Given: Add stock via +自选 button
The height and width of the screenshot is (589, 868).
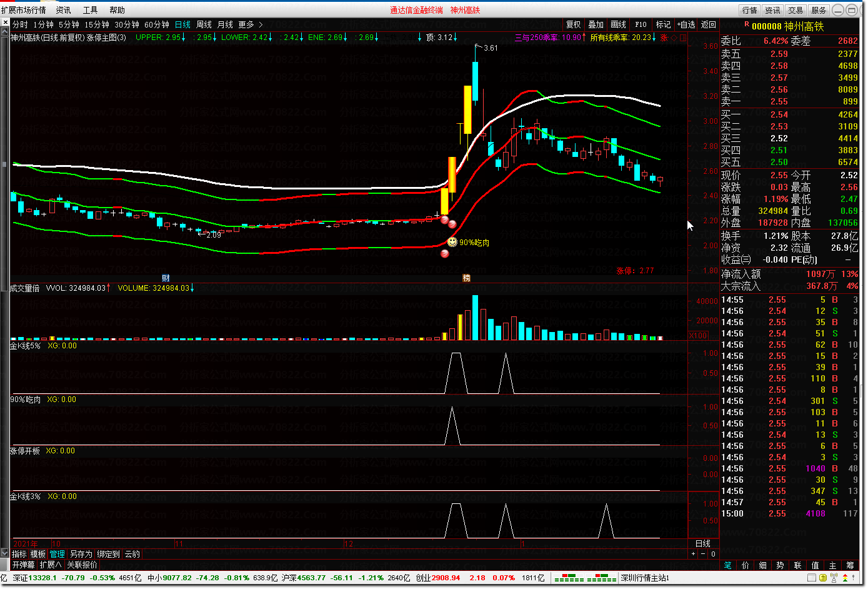Looking at the screenshot, I should [686, 24].
